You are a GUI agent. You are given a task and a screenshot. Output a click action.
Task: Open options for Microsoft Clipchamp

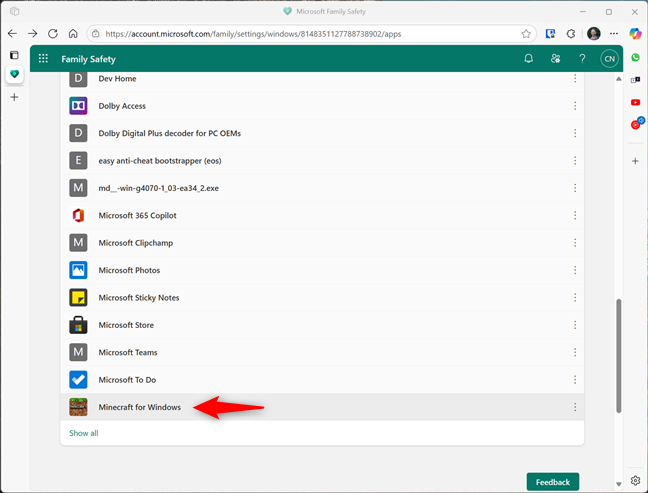(575, 243)
